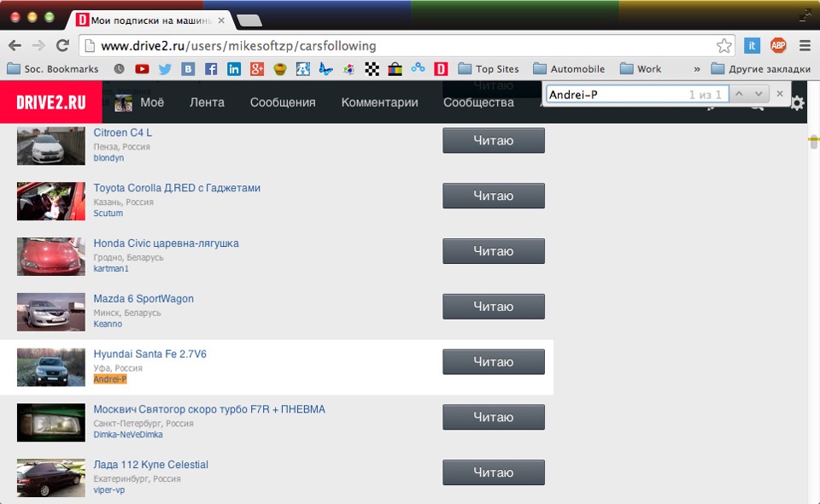
Task: Open the YouTube bookmark
Action: pyautogui.click(x=142, y=69)
